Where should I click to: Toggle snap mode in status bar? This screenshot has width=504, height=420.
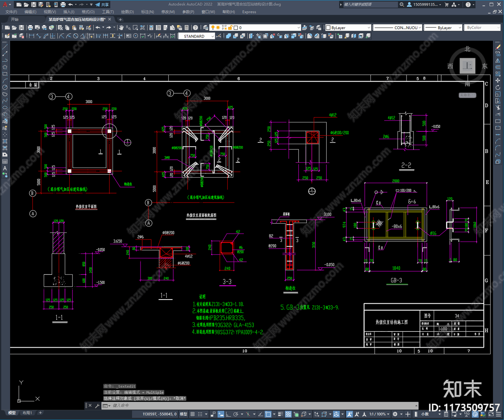pos(200,414)
